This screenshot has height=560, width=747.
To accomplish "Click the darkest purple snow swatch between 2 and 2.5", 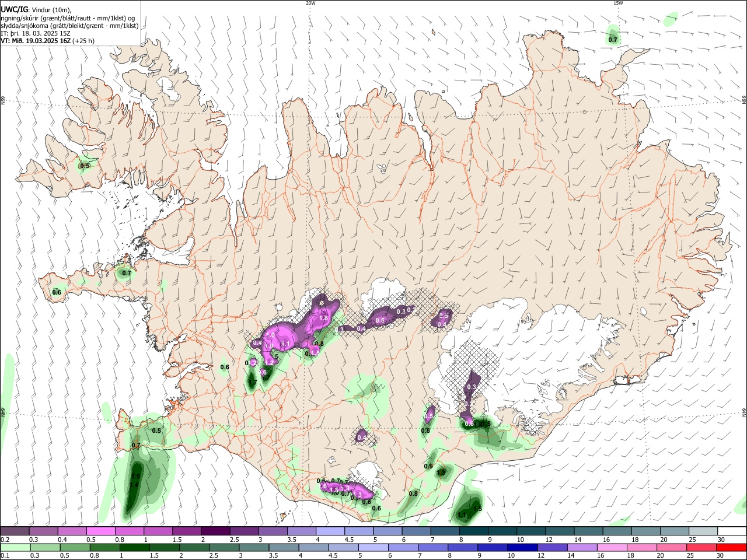I will (215, 531).
